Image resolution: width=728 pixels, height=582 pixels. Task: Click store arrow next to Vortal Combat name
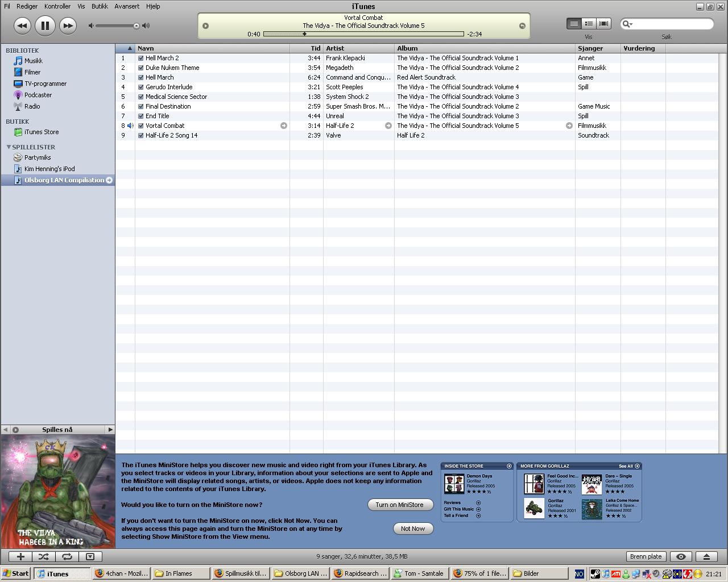284,126
